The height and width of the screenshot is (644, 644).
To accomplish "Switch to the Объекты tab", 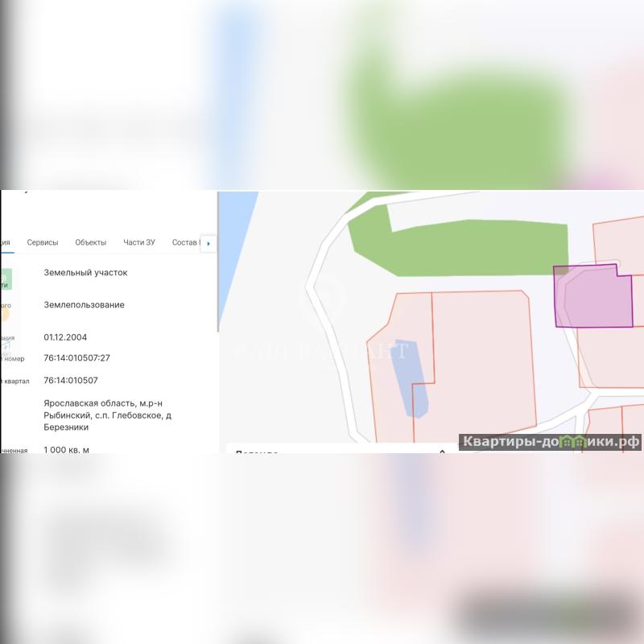I will tap(91, 242).
